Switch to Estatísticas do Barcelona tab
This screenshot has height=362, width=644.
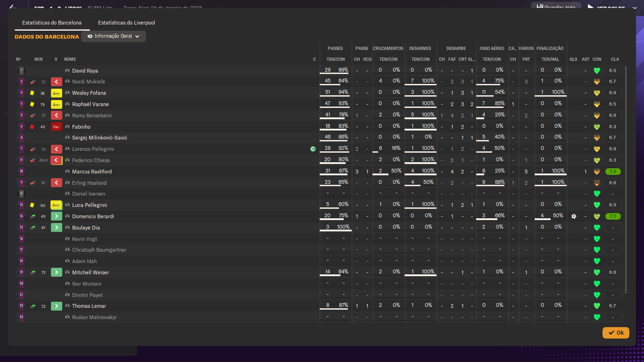click(52, 23)
